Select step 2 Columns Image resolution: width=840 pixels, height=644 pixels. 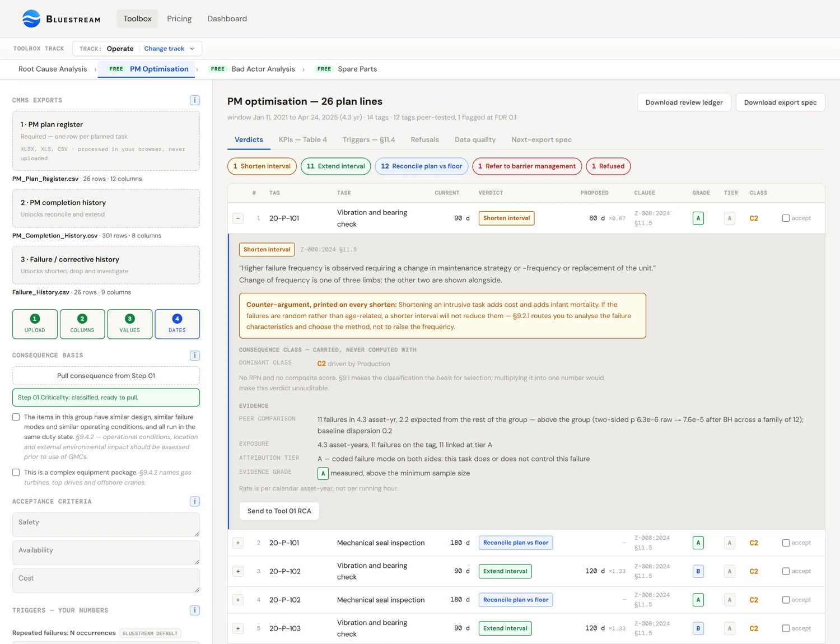coord(82,324)
